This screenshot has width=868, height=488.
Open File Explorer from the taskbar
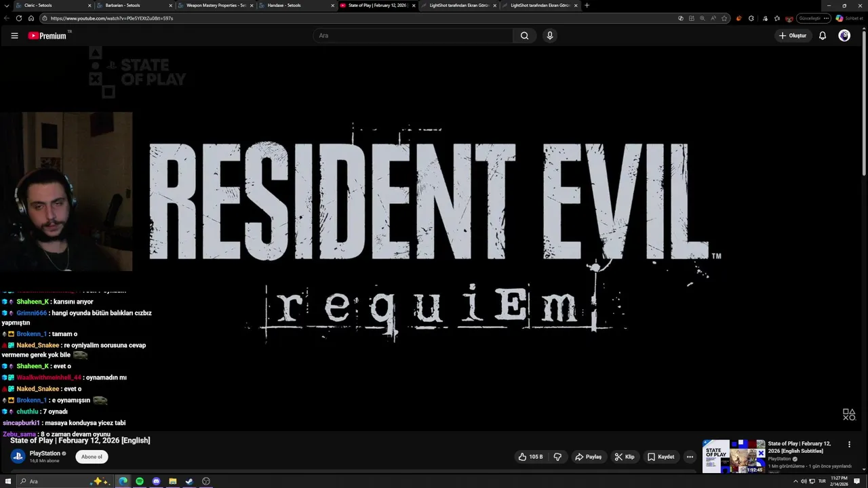[x=173, y=481]
